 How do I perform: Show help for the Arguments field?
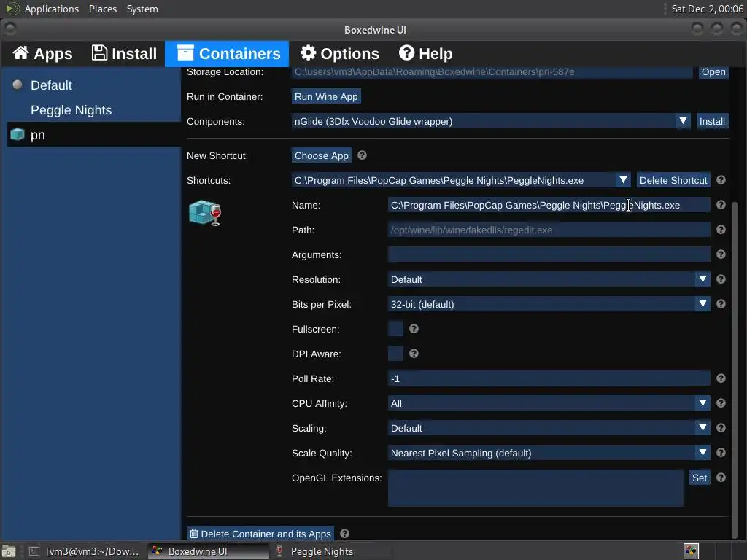(x=721, y=254)
